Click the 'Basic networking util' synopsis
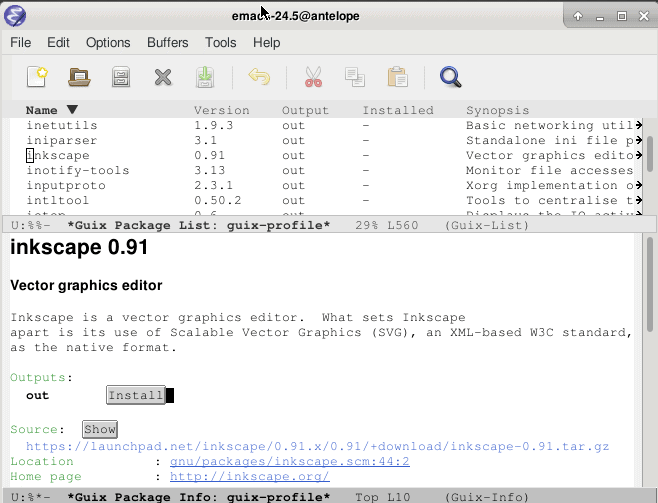The image size is (658, 503). (x=550, y=125)
